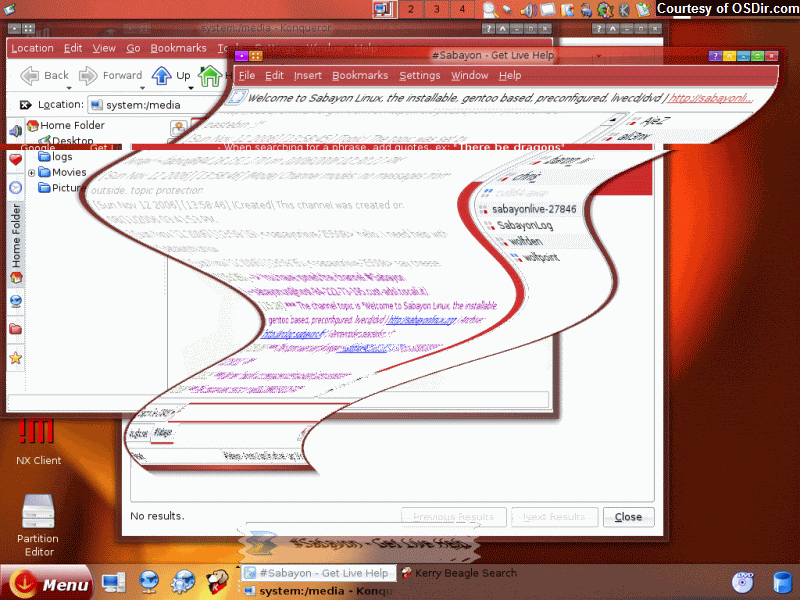Switch to virtual desktop 4 in the pager
This screenshot has height=600, width=800.
click(462, 9)
